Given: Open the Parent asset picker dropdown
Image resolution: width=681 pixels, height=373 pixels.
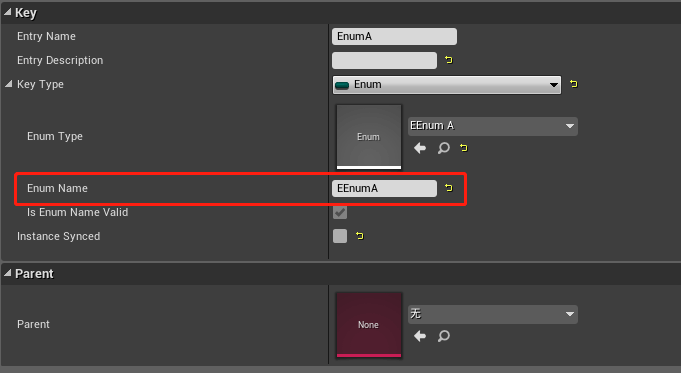Looking at the screenshot, I should tap(493, 314).
